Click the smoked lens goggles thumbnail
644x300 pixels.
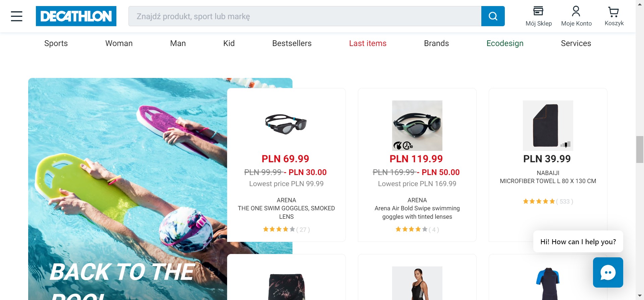(x=286, y=124)
